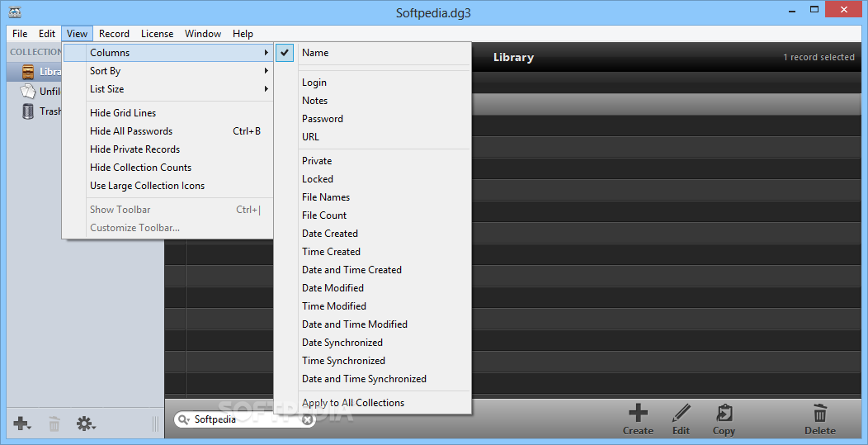Clear the search field with the X icon
The width and height of the screenshot is (868, 445).
(307, 419)
